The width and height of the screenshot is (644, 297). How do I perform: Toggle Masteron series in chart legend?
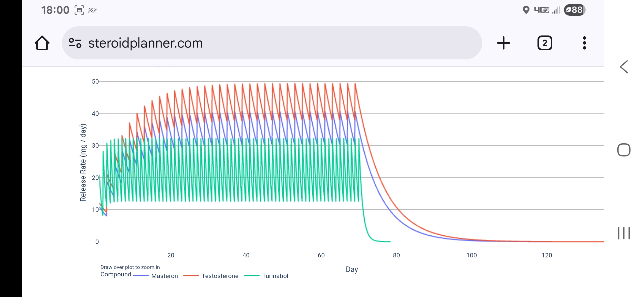(164, 276)
